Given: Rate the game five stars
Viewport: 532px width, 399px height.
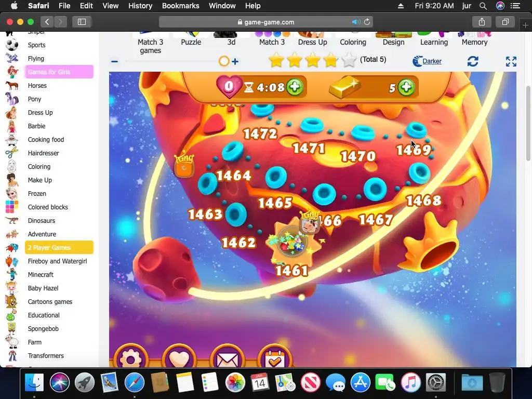Looking at the screenshot, I should click(x=349, y=60).
